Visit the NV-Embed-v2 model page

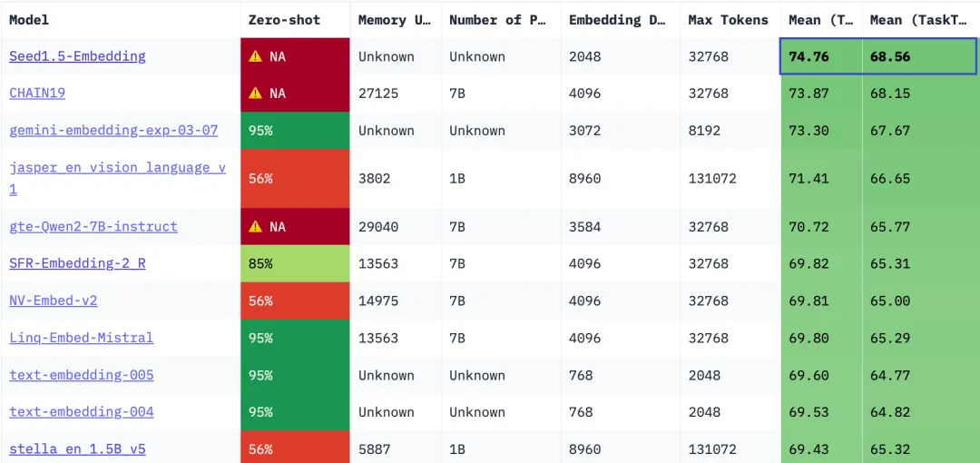(54, 300)
